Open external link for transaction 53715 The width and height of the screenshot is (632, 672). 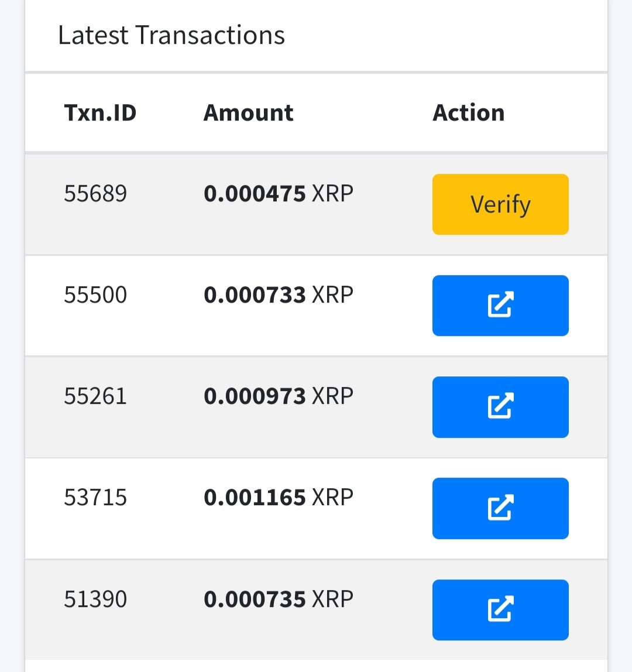tap(500, 508)
